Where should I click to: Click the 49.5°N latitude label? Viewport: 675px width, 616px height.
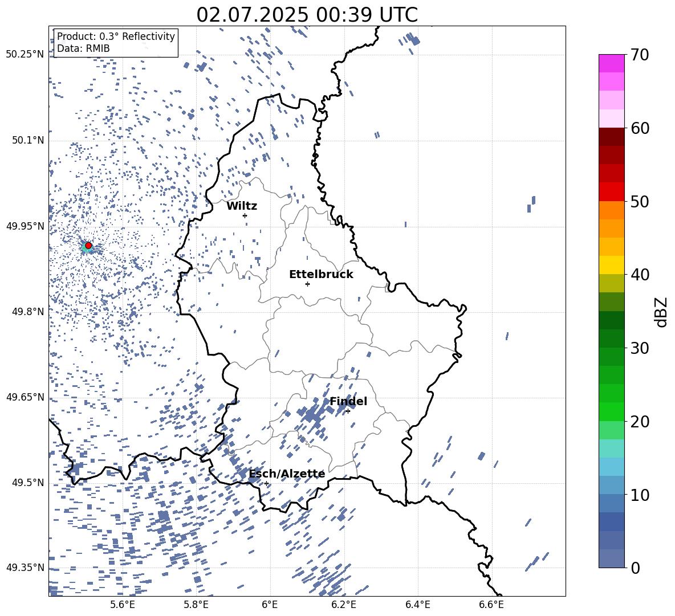click(28, 483)
